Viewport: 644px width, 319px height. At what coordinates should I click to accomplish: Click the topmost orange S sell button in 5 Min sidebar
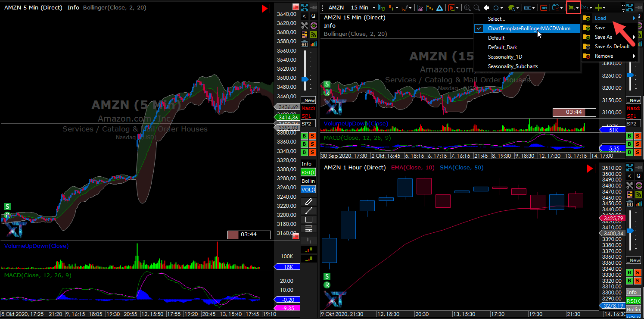(312, 136)
